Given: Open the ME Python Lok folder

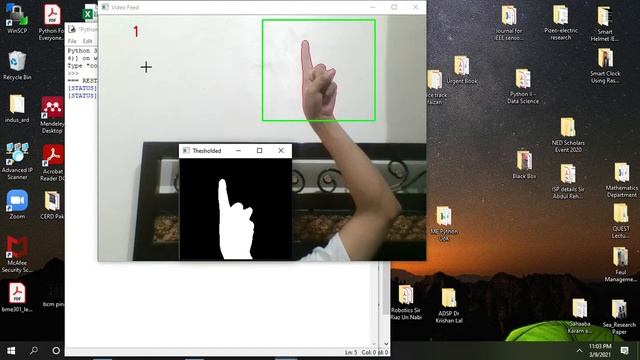Looking at the screenshot, I should coord(444,224).
